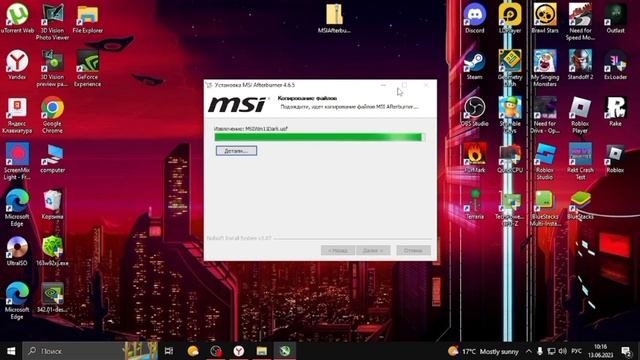Image resolution: width=640 pixels, height=360 pixels.
Task: Open the FurMark desktop shortcut
Action: click(x=475, y=158)
